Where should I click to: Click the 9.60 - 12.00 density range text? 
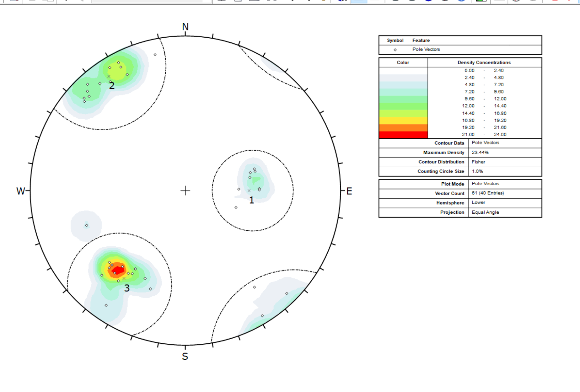coord(485,99)
